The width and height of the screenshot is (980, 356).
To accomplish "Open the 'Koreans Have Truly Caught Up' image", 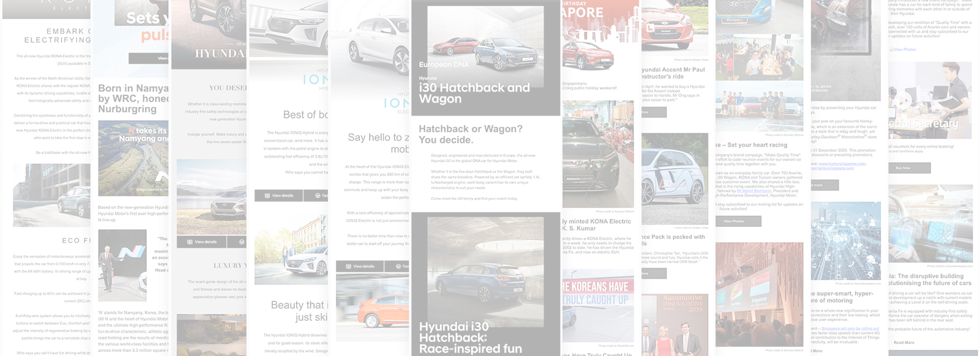I will pyautogui.click(x=598, y=305).
